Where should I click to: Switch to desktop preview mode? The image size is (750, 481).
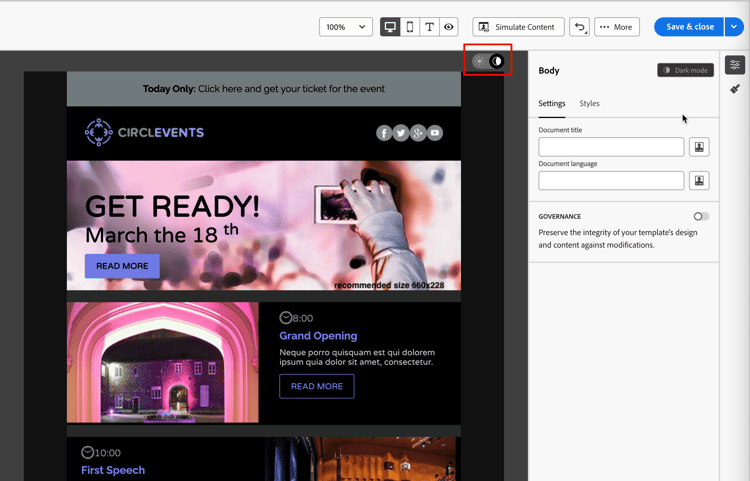click(390, 27)
